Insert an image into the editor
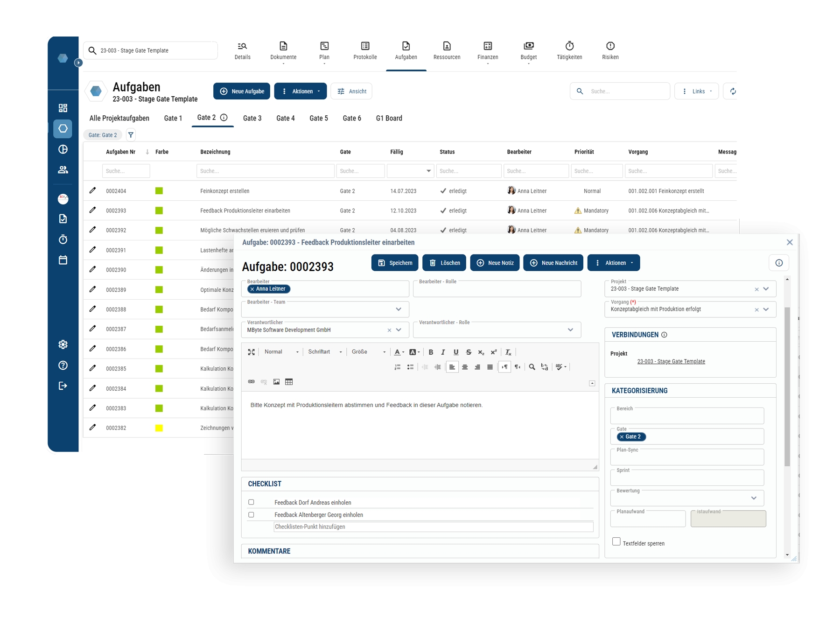This screenshot has height=618, width=840. point(276,382)
